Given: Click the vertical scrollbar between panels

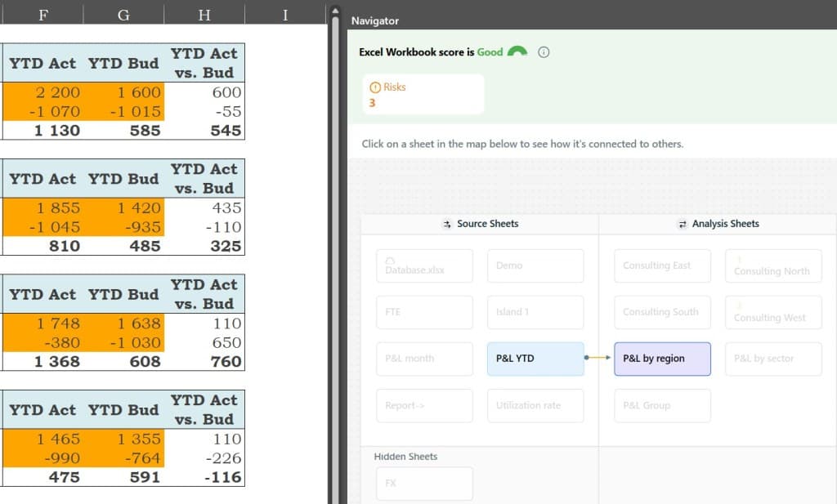Looking at the screenshot, I should point(334,245).
